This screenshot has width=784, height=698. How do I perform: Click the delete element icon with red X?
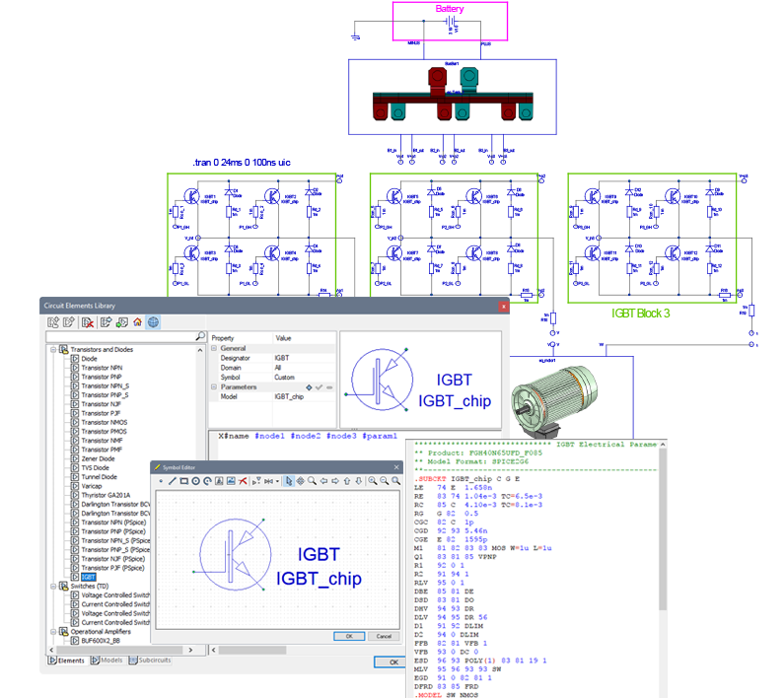tap(88, 322)
